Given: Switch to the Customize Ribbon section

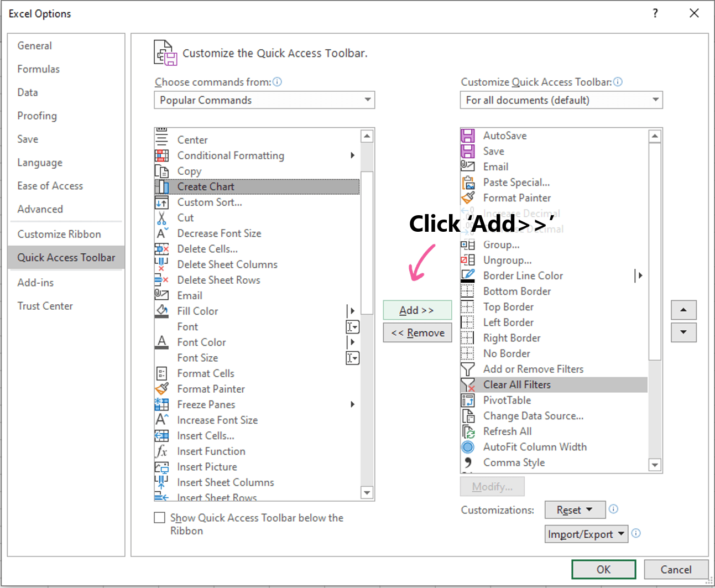Looking at the screenshot, I should [x=59, y=234].
